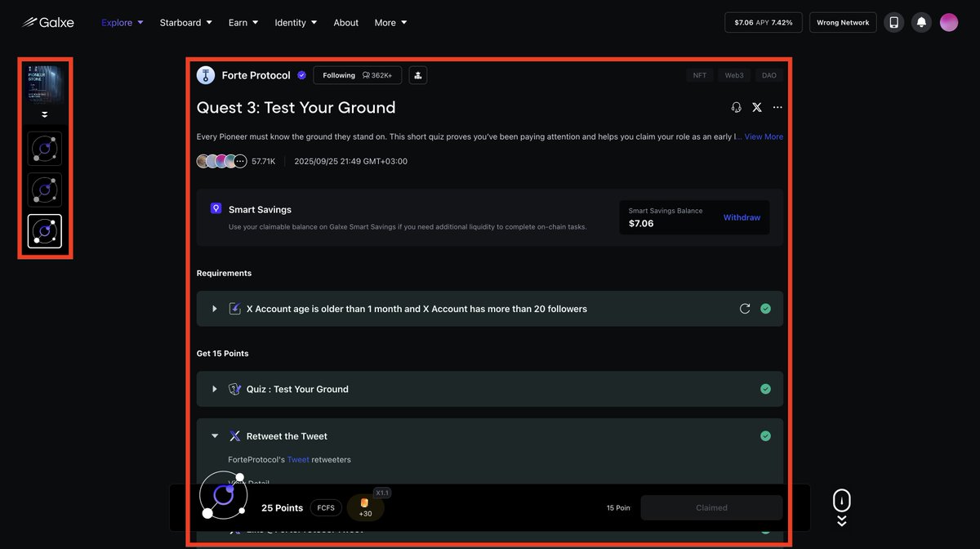This screenshot has height=549, width=980.
Task: Click the X icon on Retweet the Tweet
Action: tap(235, 436)
